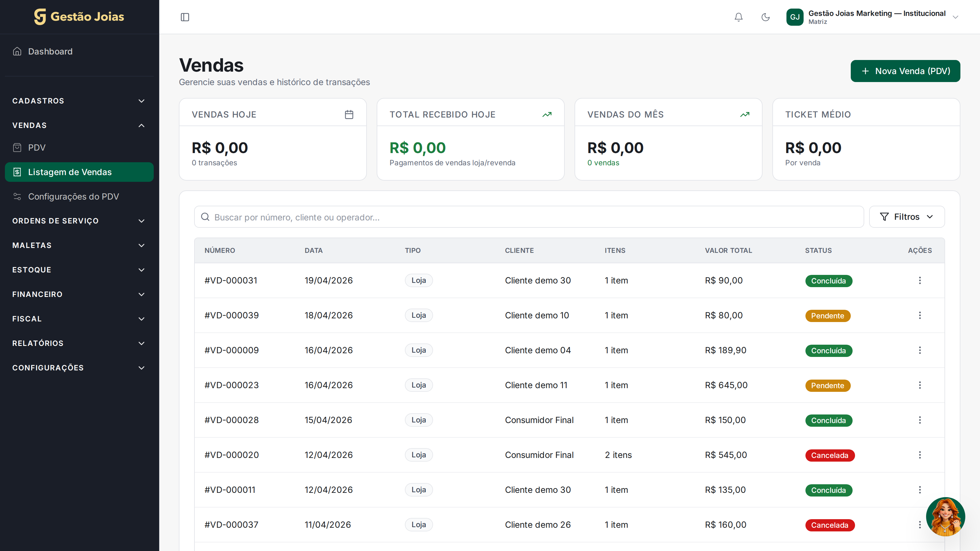Click the trend icon in Vendas do Mês
Screen dimensions: 980x551
744,114
